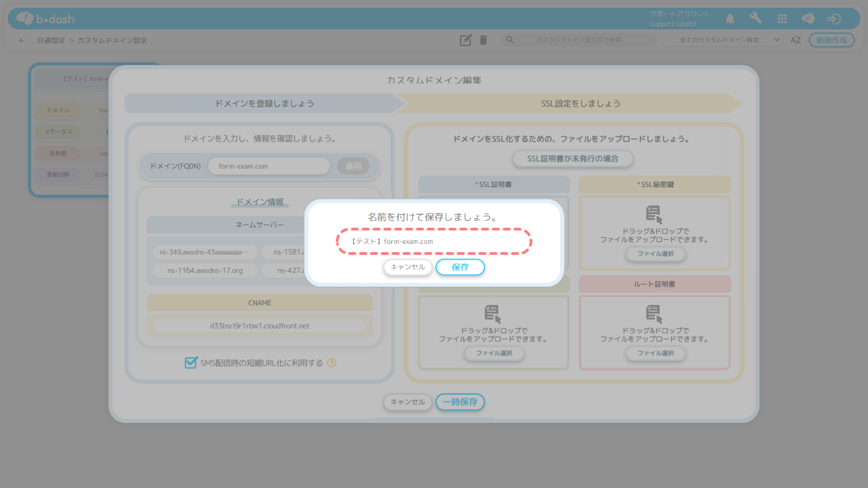Click the notification bell icon

730,19
